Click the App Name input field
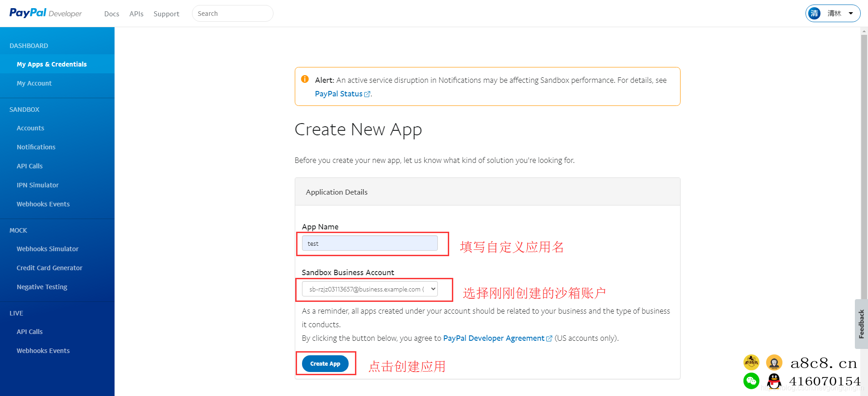The width and height of the screenshot is (868, 396). coord(369,243)
